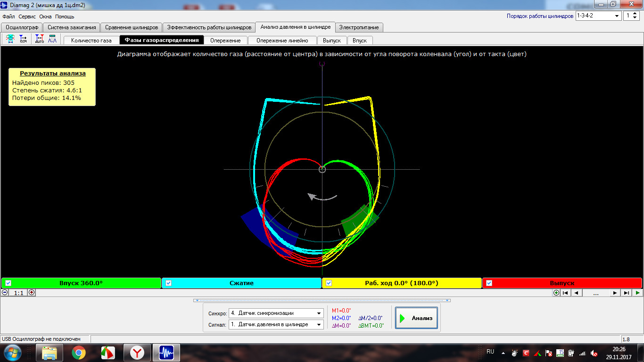This screenshot has width=644, height=362.
Task: Open the Windows Start menu
Action: (x=13, y=352)
